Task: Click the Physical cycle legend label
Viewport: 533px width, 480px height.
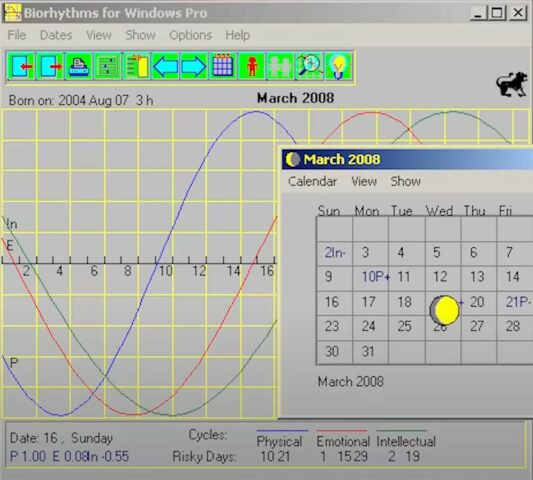Action: tap(279, 441)
